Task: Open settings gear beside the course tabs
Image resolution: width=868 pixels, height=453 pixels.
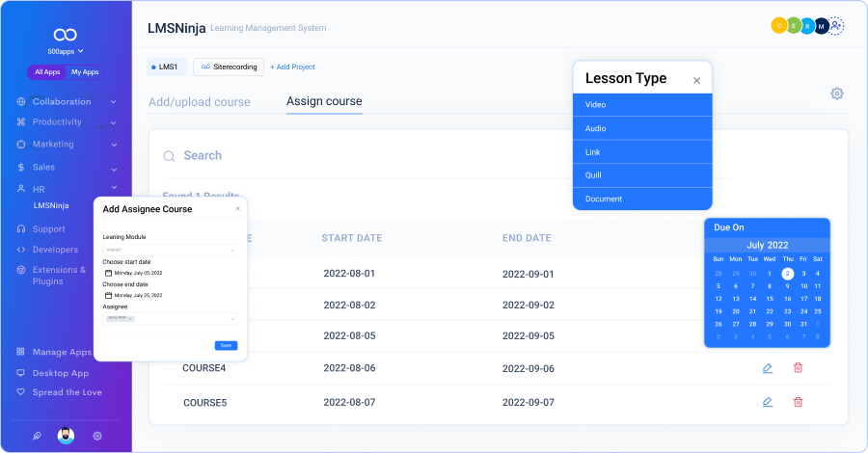Action: click(837, 93)
